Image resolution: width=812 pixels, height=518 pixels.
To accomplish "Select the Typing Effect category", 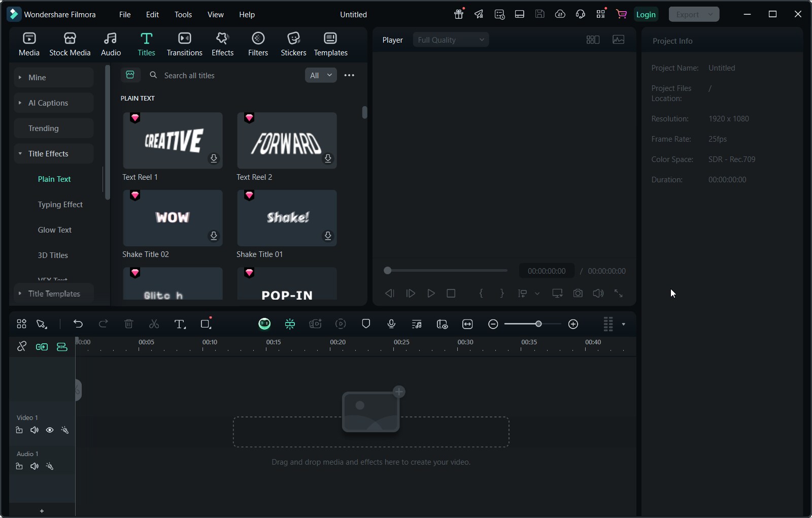I will point(60,204).
